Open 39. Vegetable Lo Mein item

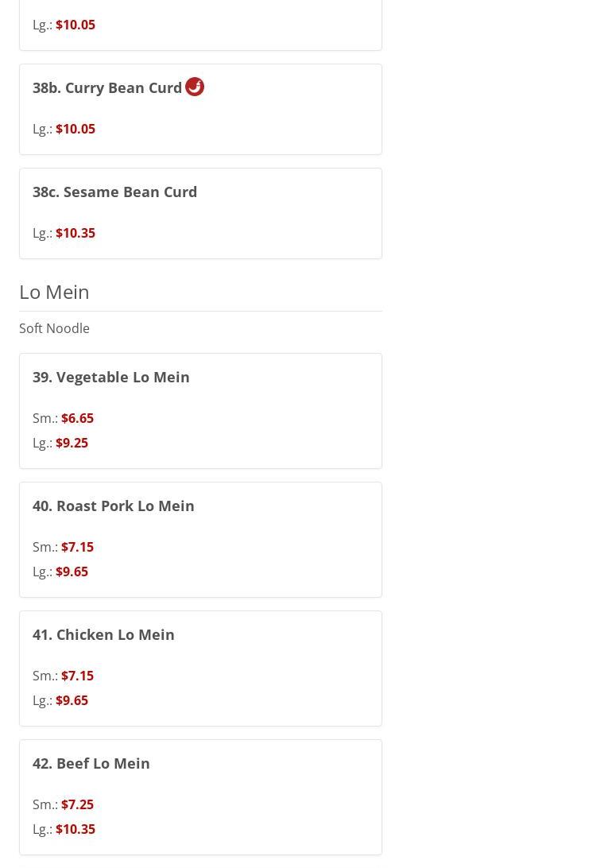pos(110,377)
